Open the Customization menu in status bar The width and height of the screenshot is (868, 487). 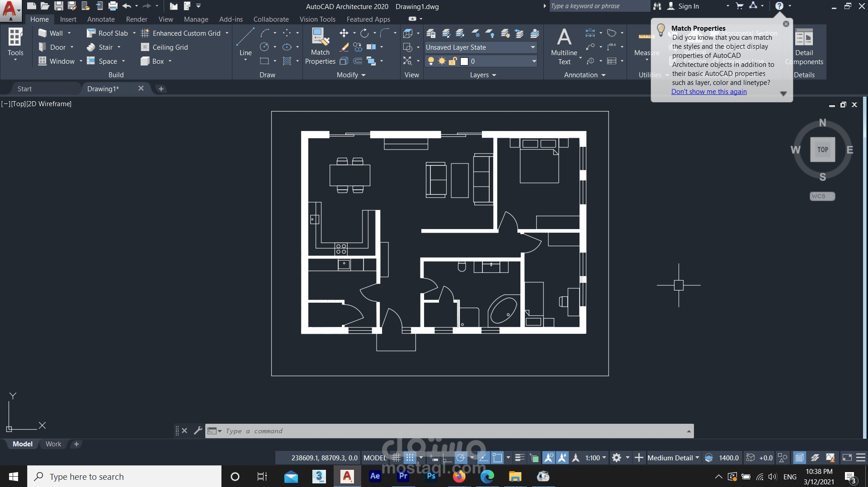(861, 458)
